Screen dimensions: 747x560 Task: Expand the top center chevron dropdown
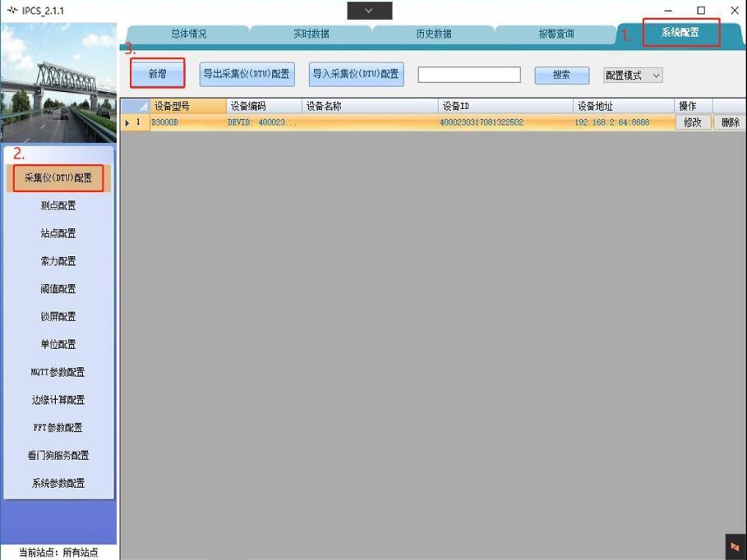tap(369, 11)
